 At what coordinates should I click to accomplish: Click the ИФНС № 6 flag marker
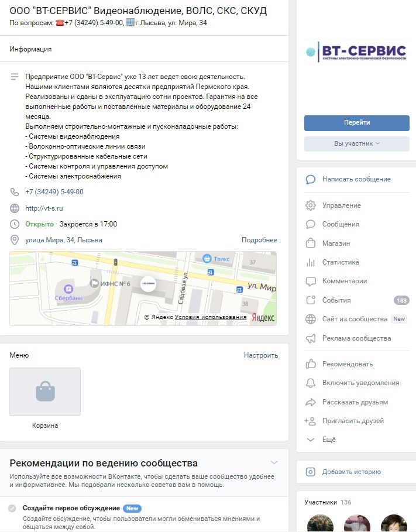94,283
